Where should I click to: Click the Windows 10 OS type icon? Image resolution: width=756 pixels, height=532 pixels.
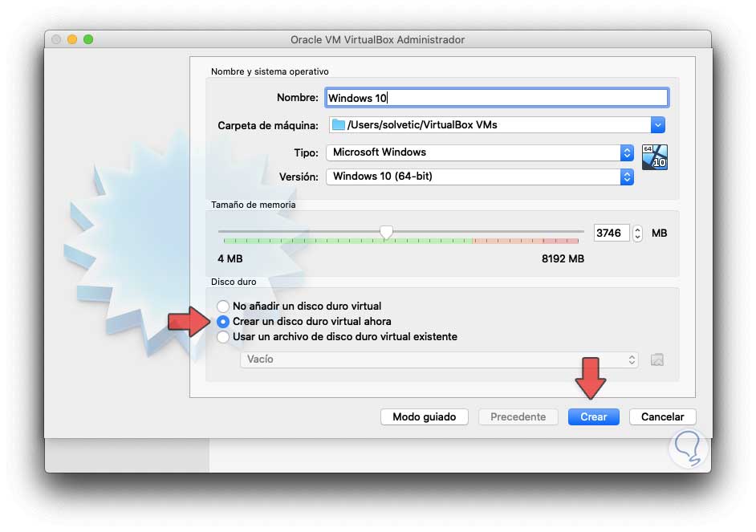point(654,156)
